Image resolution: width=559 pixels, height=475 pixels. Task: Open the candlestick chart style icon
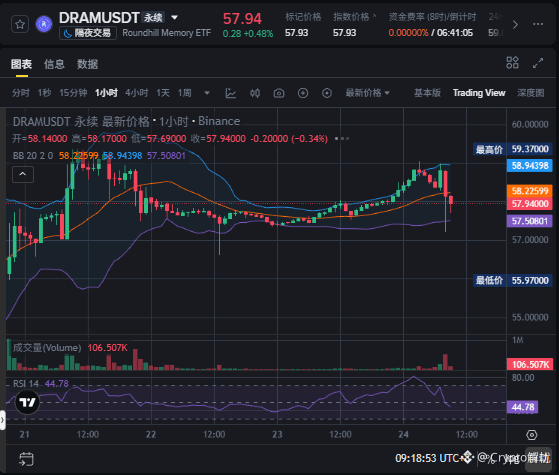pos(255,93)
